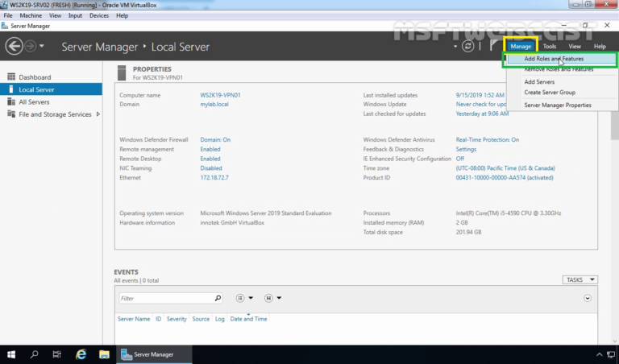Open the Events list criteria options icon
The width and height of the screenshot is (619, 364).
coord(240,298)
